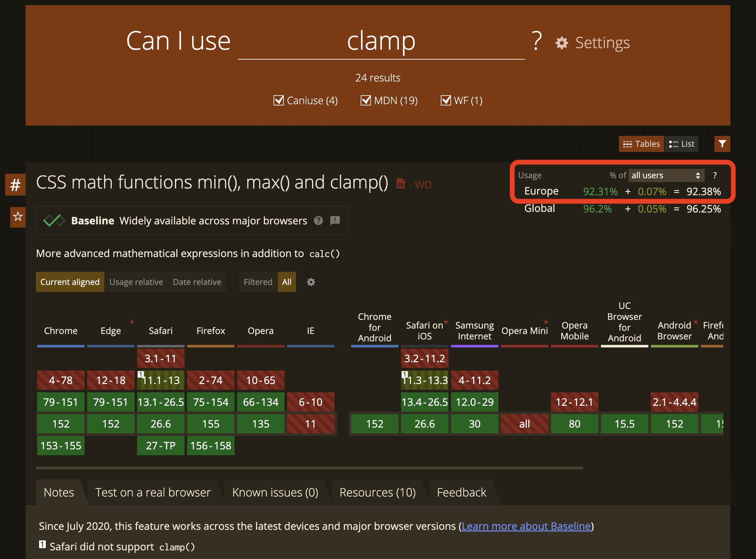Click Samsung Internet cell 12.0-29
The image size is (756, 559).
coord(474,402)
